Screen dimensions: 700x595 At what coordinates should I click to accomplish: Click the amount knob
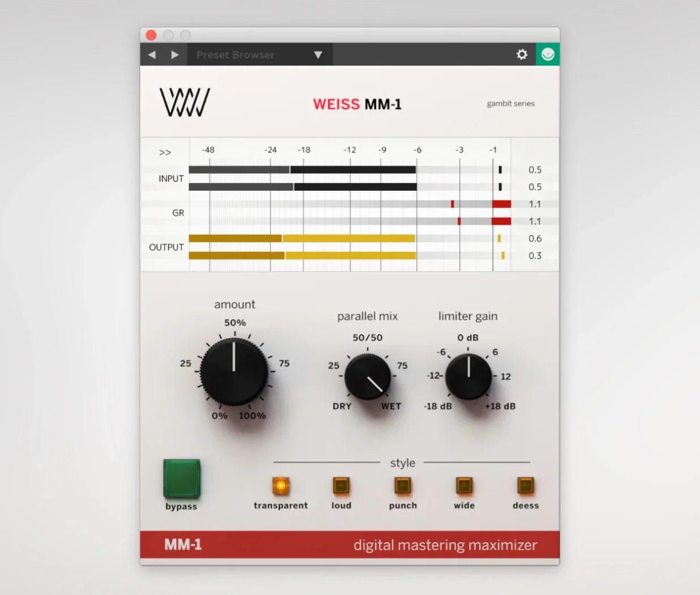coord(234,372)
